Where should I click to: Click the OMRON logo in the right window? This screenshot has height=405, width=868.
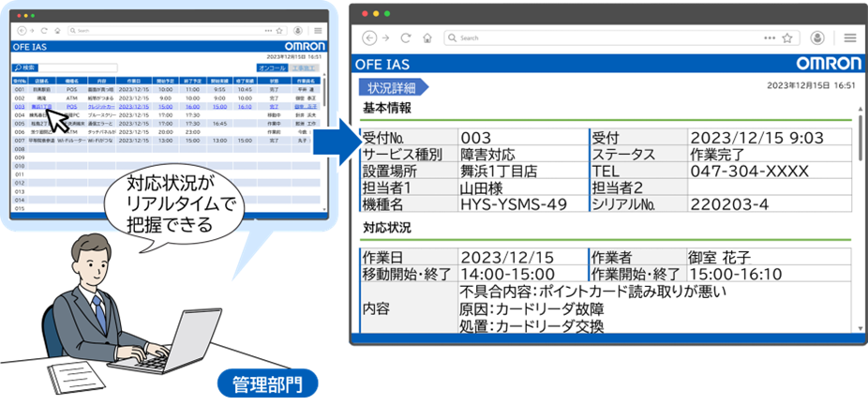point(828,64)
